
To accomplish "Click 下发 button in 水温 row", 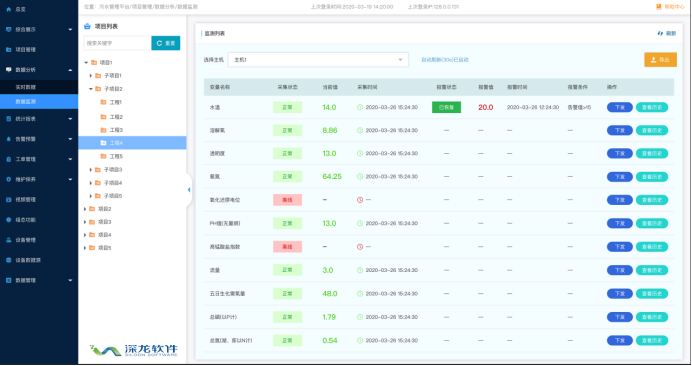I will click(x=620, y=107).
